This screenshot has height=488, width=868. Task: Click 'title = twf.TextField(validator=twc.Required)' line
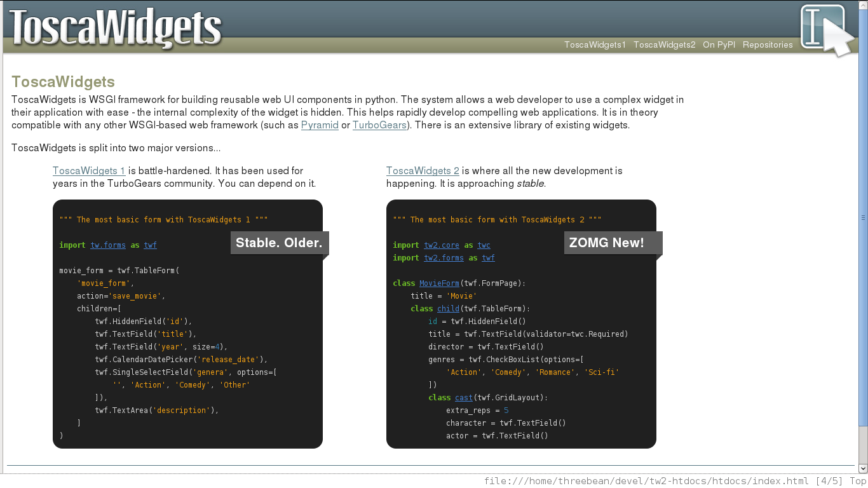pyautogui.click(x=528, y=334)
